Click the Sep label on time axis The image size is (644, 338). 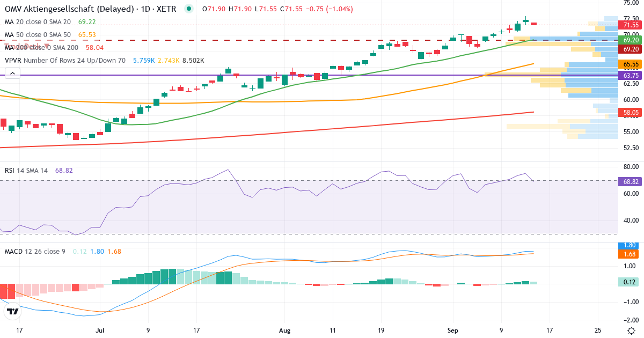coord(453,330)
